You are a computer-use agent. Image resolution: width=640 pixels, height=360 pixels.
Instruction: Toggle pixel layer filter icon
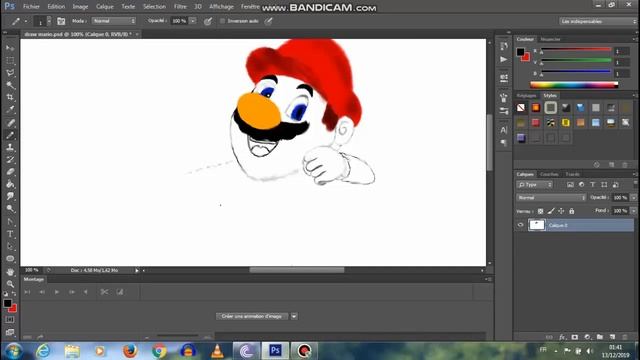tap(570, 185)
